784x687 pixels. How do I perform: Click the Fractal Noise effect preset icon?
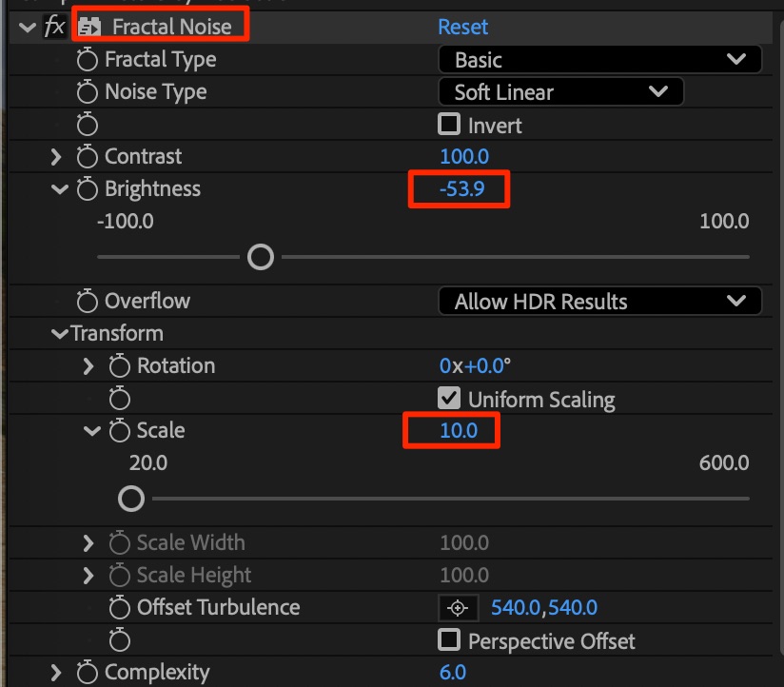pyautogui.click(x=90, y=28)
